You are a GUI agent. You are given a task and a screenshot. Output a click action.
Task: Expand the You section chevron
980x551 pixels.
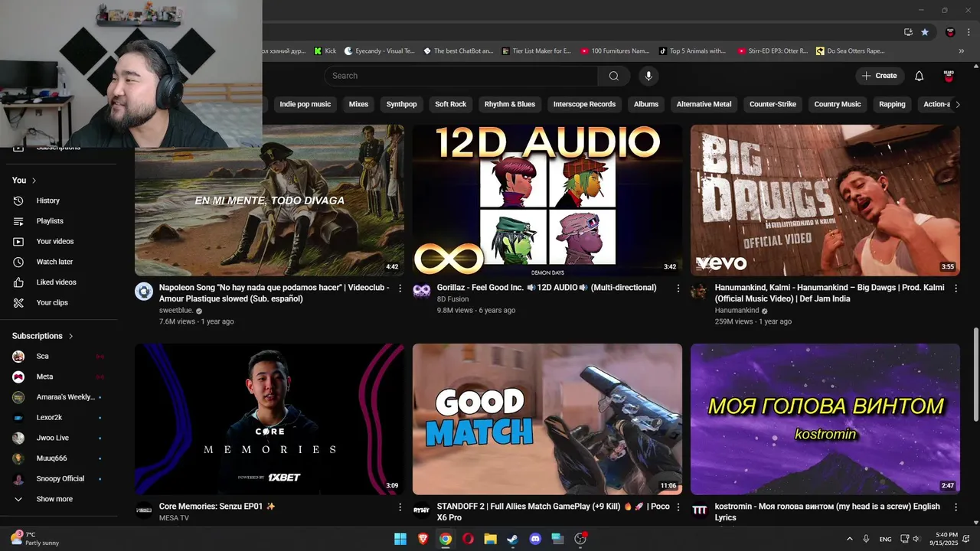(34, 181)
